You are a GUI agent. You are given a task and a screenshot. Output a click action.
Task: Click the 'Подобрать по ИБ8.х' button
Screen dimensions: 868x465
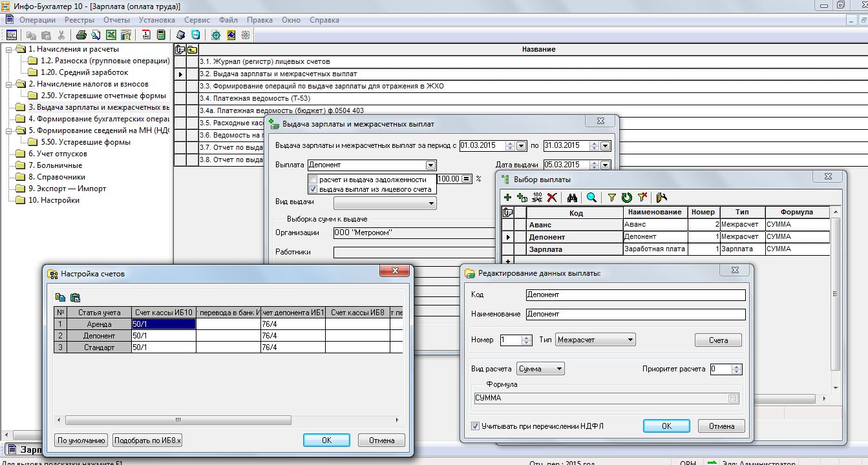[x=147, y=440]
